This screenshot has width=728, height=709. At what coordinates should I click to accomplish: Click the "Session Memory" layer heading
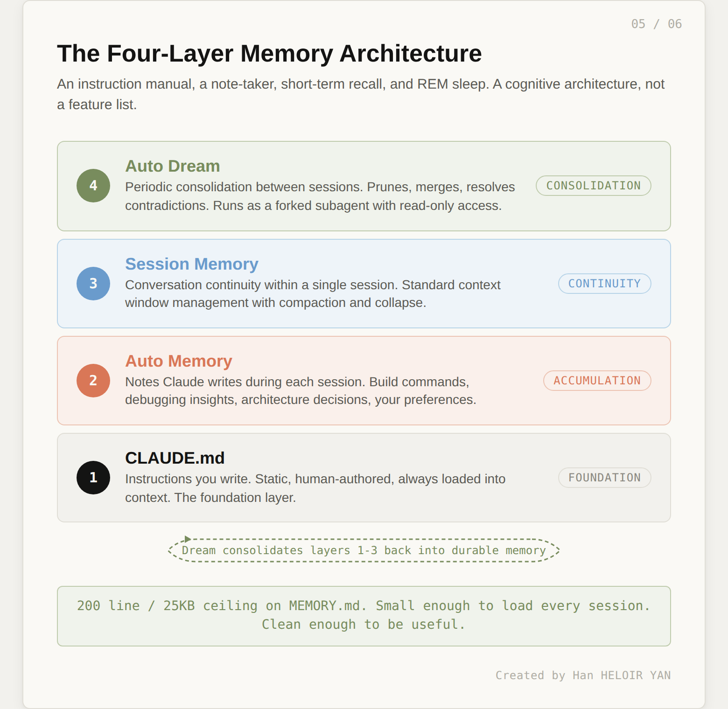pos(192,264)
